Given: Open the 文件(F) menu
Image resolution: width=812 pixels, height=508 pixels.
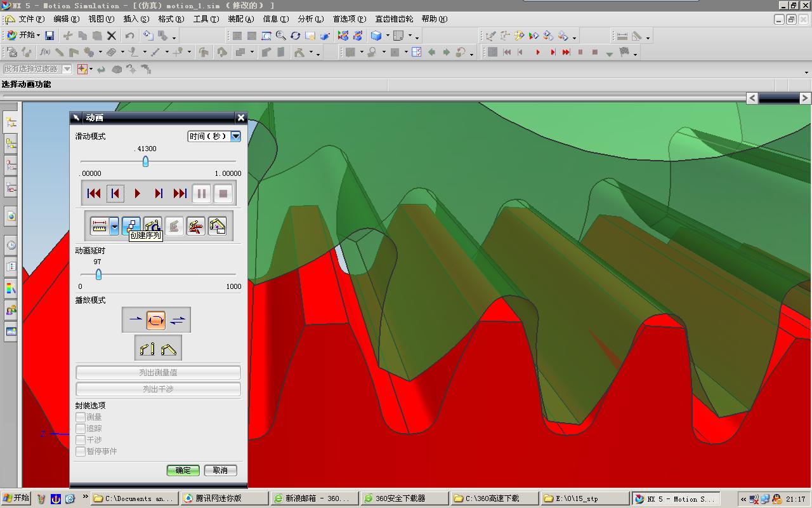Looking at the screenshot, I should click(x=32, y=19).
